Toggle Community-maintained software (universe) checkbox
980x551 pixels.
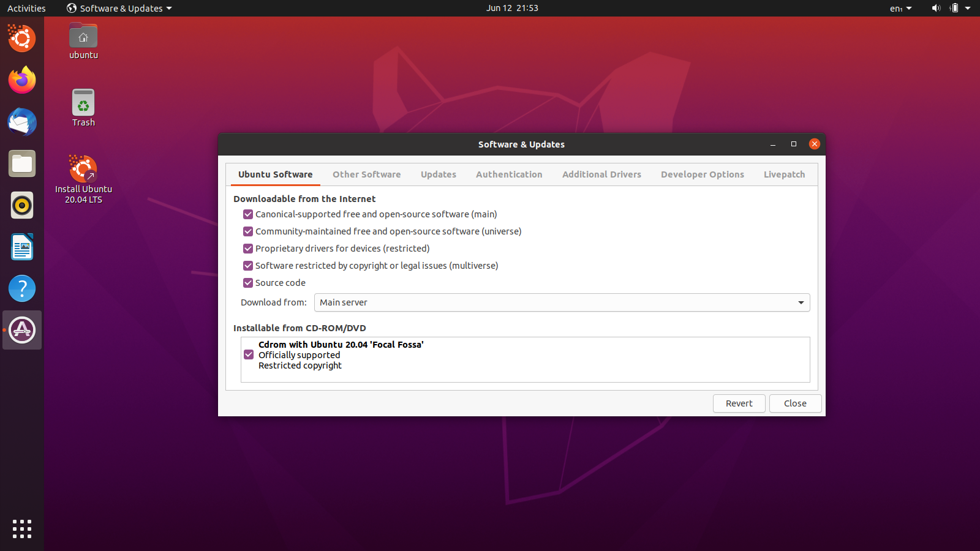[248, 231]
